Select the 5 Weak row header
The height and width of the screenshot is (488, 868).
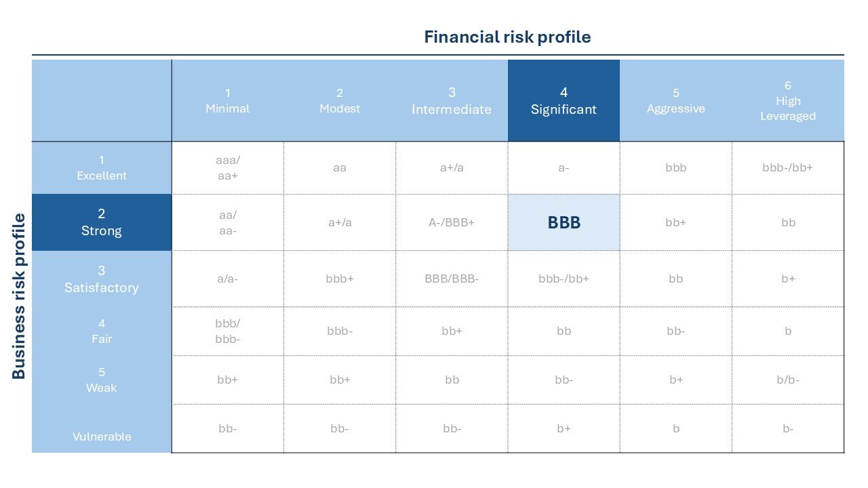point(102,380)
